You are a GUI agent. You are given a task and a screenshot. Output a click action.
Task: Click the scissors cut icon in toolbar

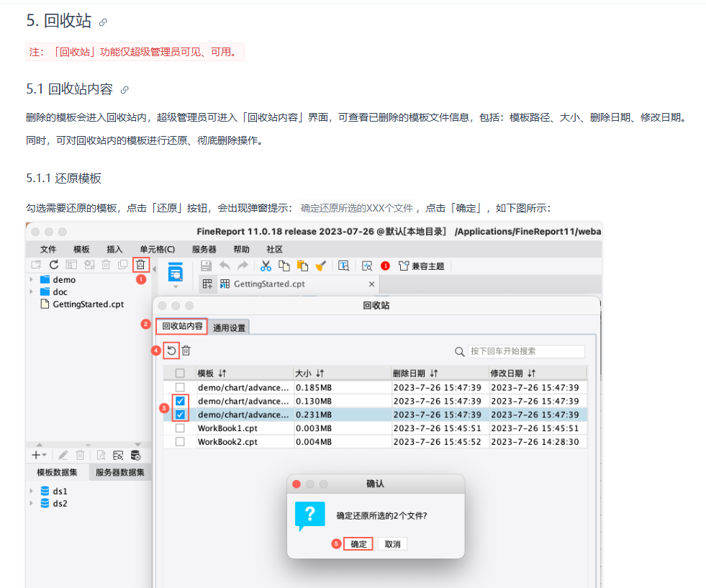(266, 266)
